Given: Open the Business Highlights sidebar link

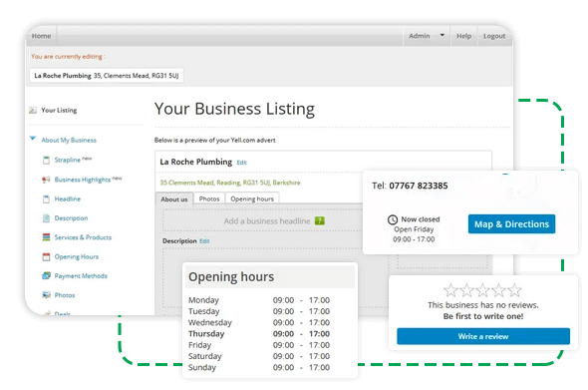Looking at the screenshot, I should click(x=83, y=180).
